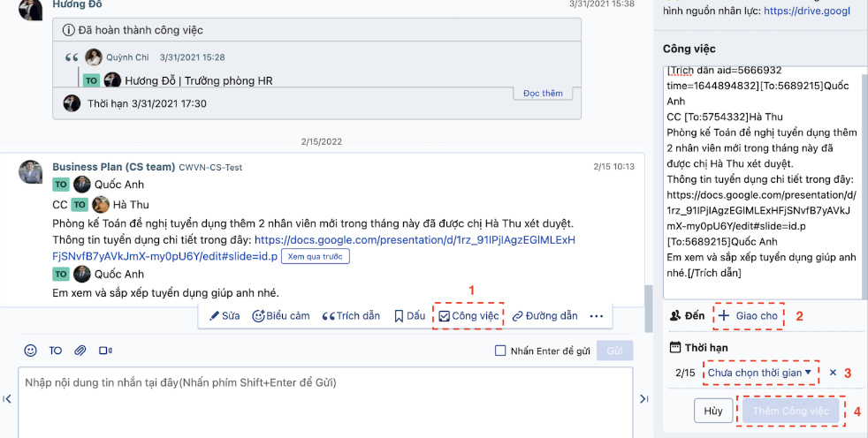This screenshot has height=438, width=868.
Task: Click Xem qua trước preview button
Action: tap(315, 257)
